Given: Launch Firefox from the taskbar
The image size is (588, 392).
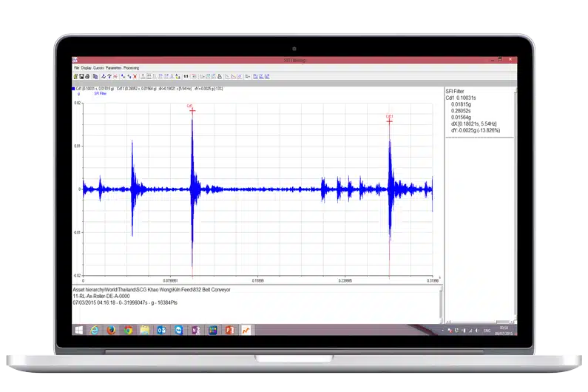Looking at the screenshot, I should pyautogui.click(x=111, y=330).
